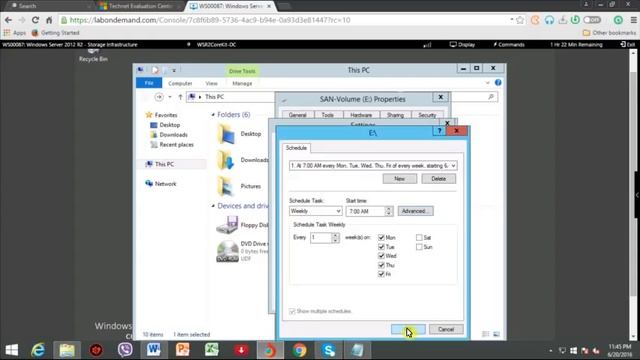The image size is (640, 360).
Task: Open the Hardware tab in Properties
Action: [361, 115]
